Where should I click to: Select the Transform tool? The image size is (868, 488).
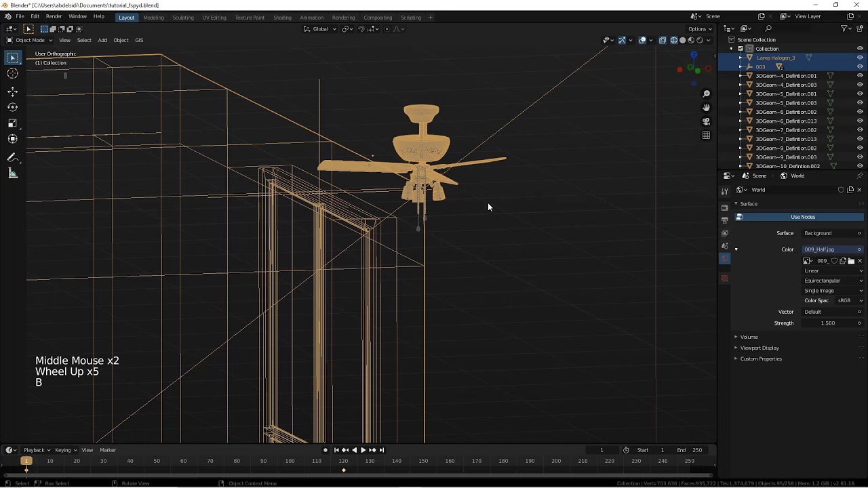coord(12,139)
